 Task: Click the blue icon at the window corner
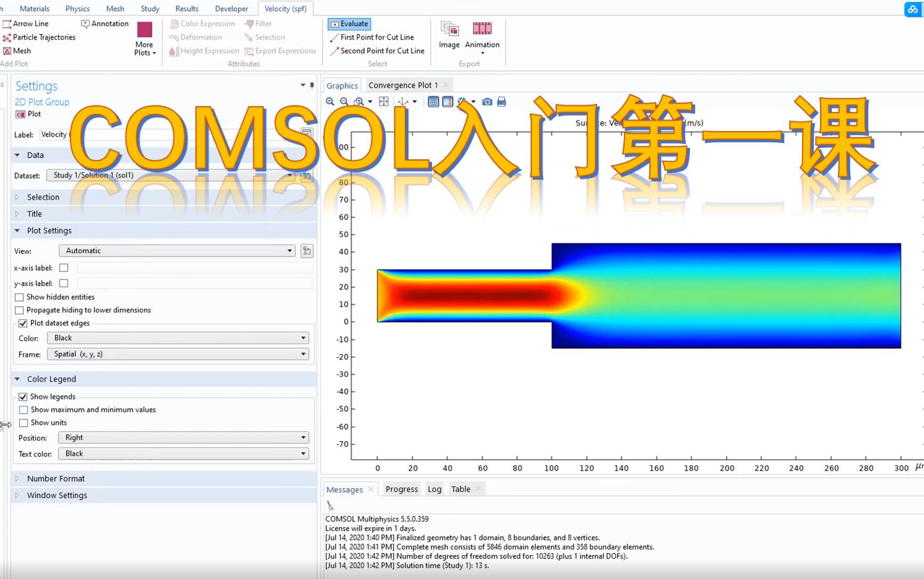913,9
